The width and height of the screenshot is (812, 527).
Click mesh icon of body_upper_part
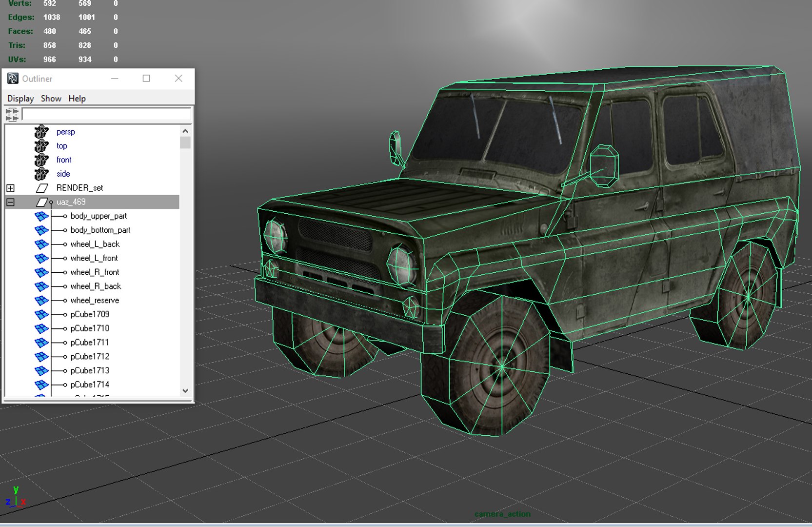41,216
